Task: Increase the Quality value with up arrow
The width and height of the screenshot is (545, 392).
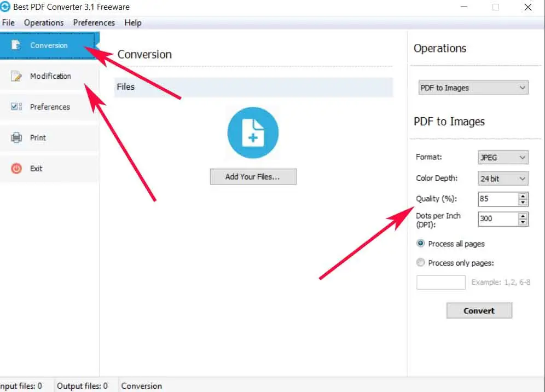Action: coord(523,196)
